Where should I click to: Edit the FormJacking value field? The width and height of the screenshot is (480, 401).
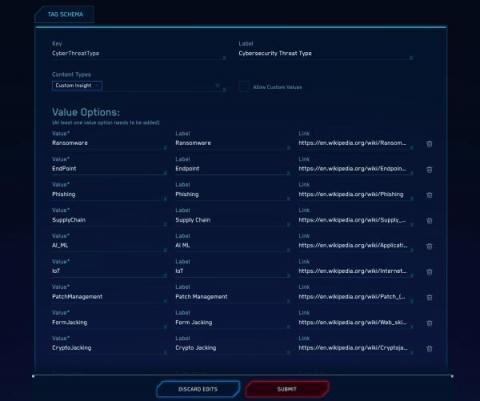pos(109,322)
